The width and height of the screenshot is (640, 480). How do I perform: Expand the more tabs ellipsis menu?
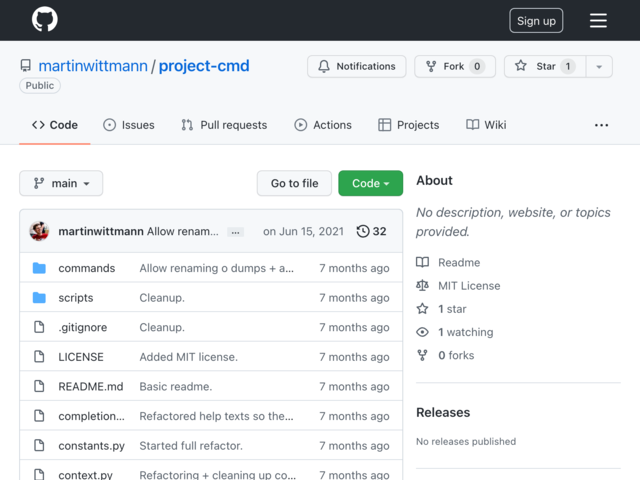pyautogui.click(x=601, y=125)
